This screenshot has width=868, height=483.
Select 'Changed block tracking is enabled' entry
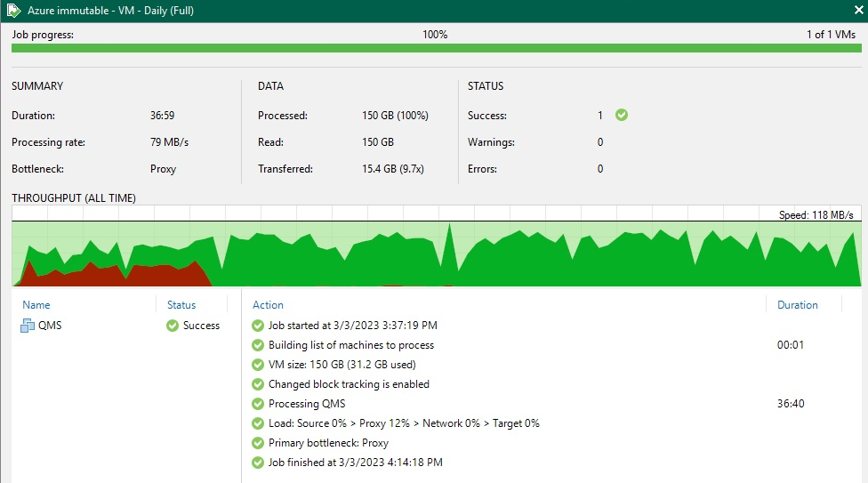tap(349, 384)
